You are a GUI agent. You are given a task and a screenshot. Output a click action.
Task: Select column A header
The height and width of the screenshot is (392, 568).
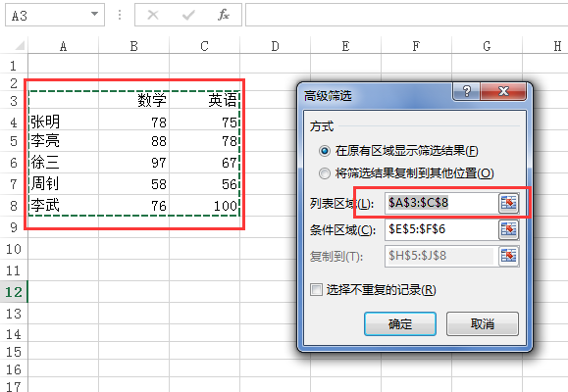point(63,46)
